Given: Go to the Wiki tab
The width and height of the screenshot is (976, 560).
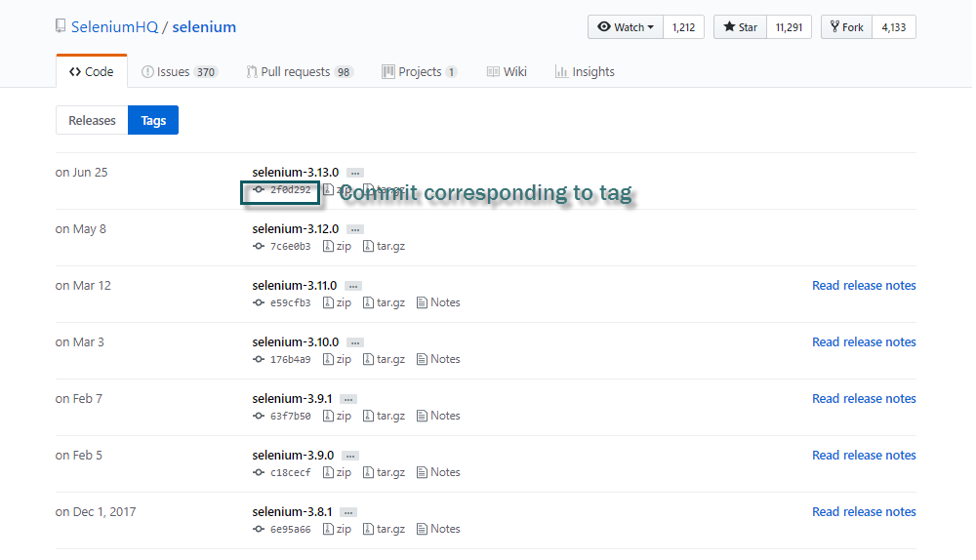Looking at the screenshot, I should [507, 72].
